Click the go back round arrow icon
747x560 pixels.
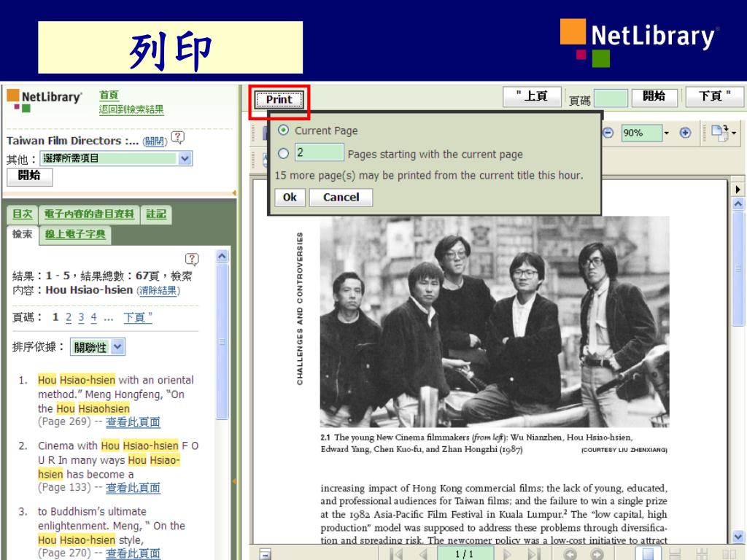tap(570, 554)
